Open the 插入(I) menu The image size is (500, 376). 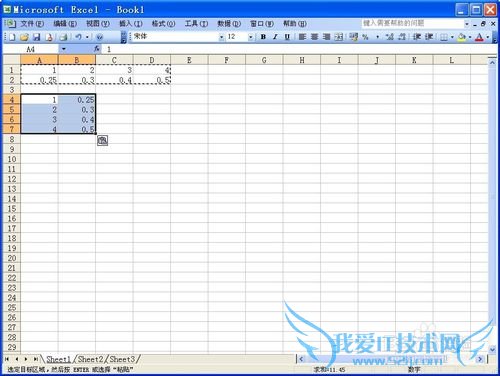131,24
